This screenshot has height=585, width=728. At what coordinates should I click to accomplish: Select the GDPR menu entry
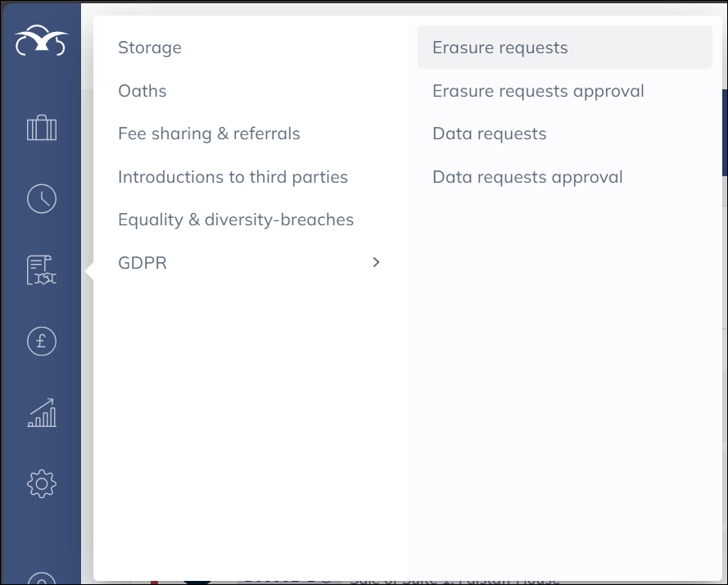tap(142, 263)
